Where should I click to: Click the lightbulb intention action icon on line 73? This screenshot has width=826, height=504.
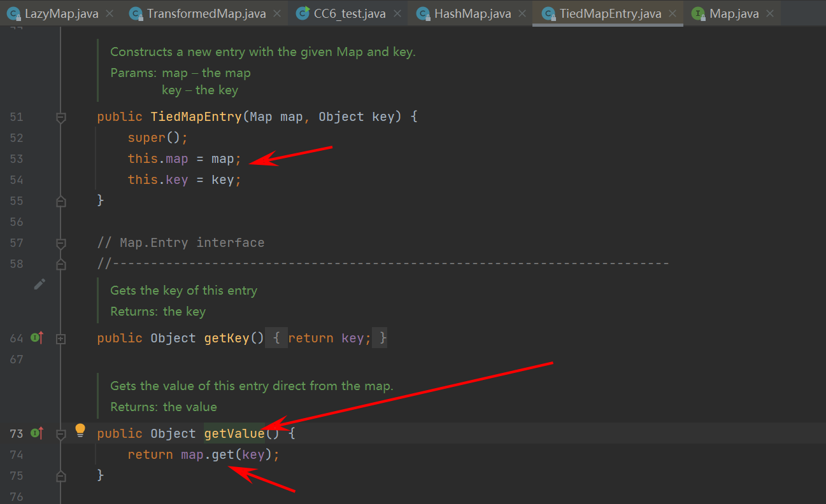pos(80,431)
